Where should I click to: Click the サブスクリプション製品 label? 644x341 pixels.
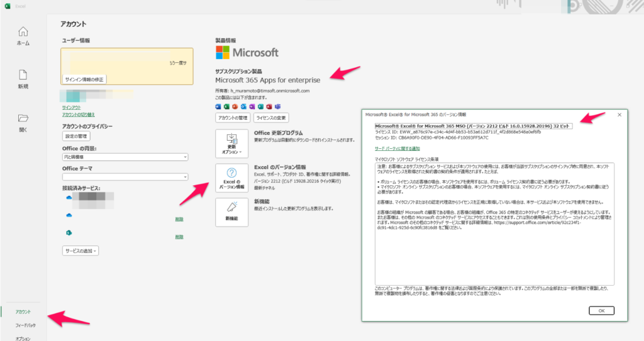[x=238, y=72]
